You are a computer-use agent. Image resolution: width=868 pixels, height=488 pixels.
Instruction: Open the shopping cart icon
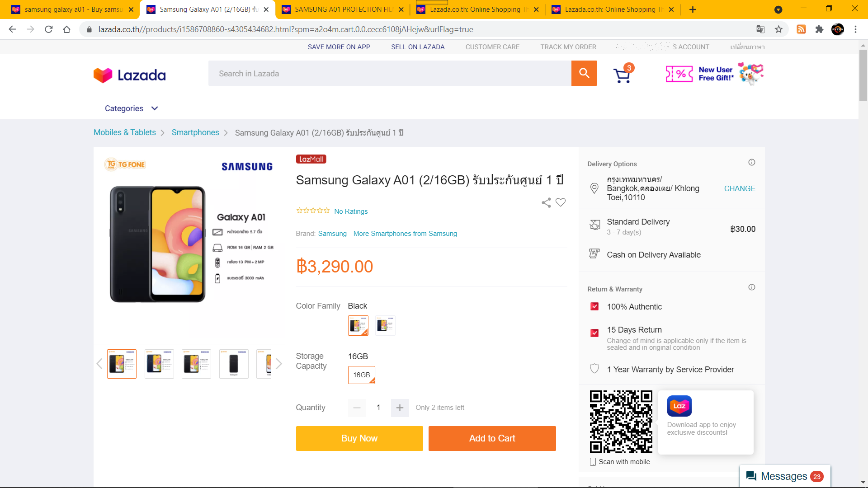pos(623,75)
